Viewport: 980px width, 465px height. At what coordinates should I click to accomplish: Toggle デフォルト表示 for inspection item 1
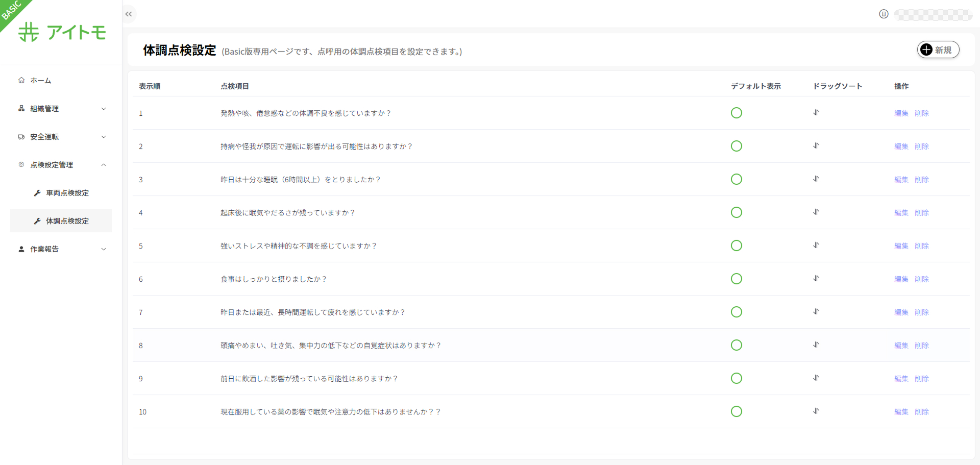[737, 113]
